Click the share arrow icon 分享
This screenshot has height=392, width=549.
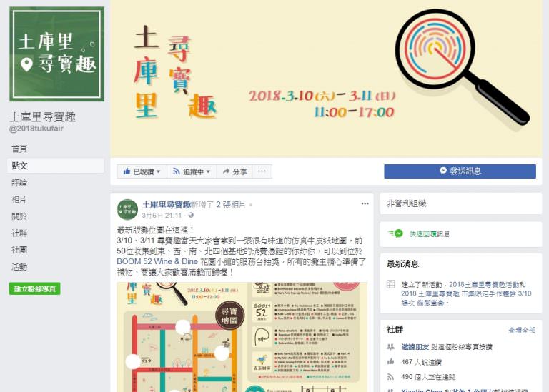pyautogui.click(x=226, y=171)
